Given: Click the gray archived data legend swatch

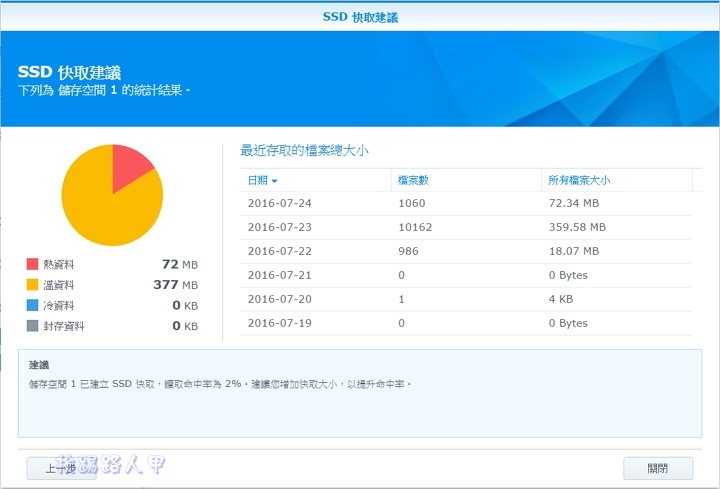Looking at the screenshot, I should coord(32,326).
